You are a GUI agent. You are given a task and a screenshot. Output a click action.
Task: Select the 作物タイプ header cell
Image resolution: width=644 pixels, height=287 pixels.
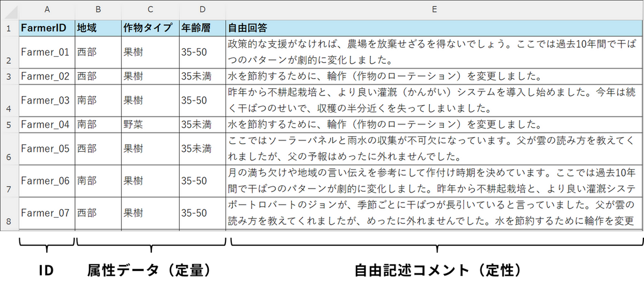(x=150, y=27)
